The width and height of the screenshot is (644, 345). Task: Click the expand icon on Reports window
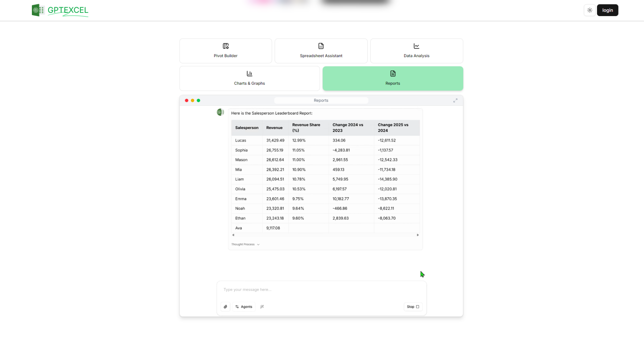click(455, 100)
